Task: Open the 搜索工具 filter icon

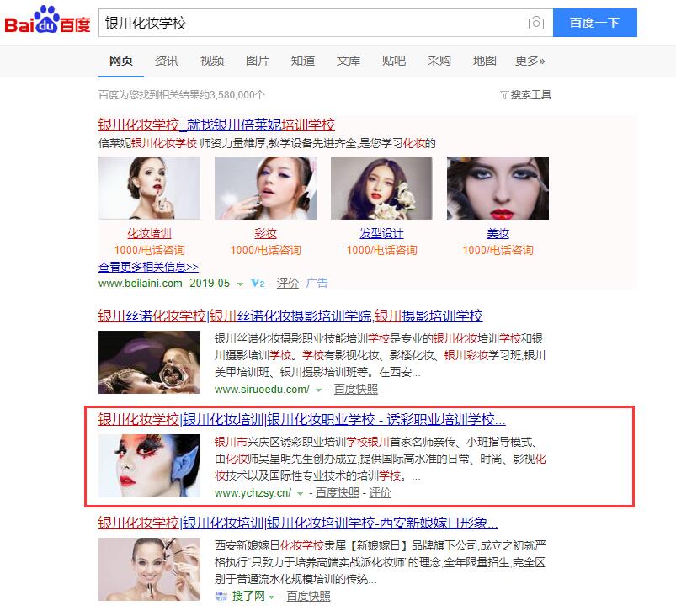Action: coord(504,95)
